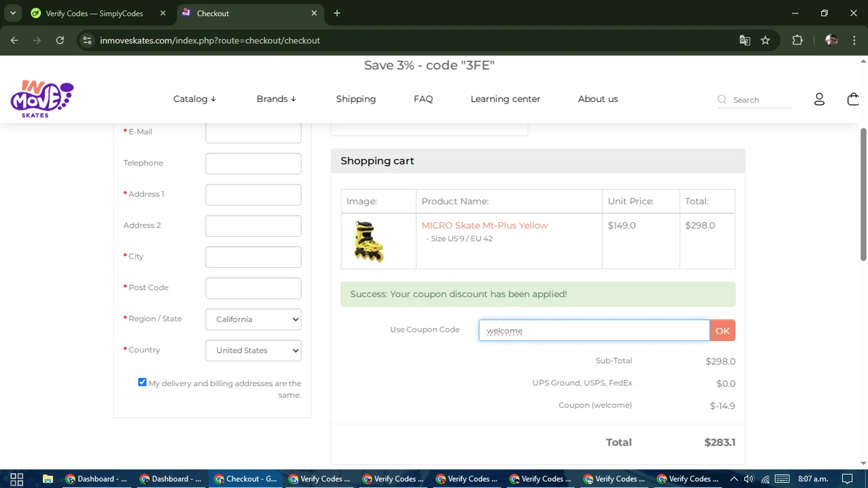Open File Explorer from taskbar
The image size is (868, 488).
[x=47, y=479]
